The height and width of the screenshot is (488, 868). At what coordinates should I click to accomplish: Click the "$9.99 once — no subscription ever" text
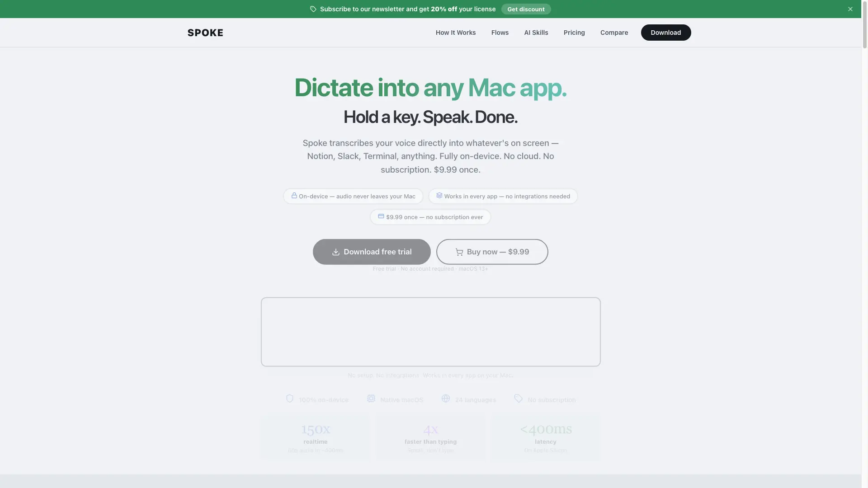tap(434, 217)
